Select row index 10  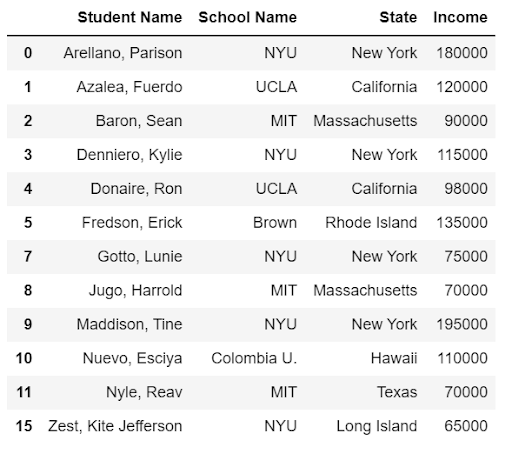pos(24,359)
